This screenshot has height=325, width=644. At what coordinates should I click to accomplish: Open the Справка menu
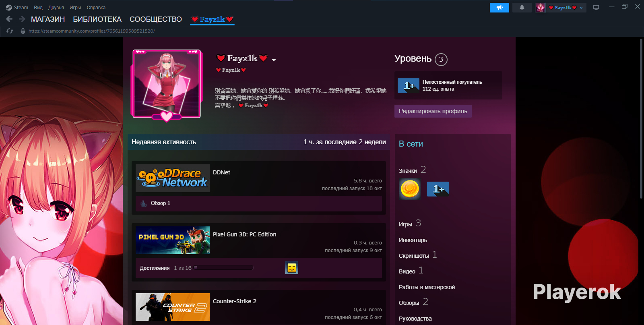tap(96, 8)
